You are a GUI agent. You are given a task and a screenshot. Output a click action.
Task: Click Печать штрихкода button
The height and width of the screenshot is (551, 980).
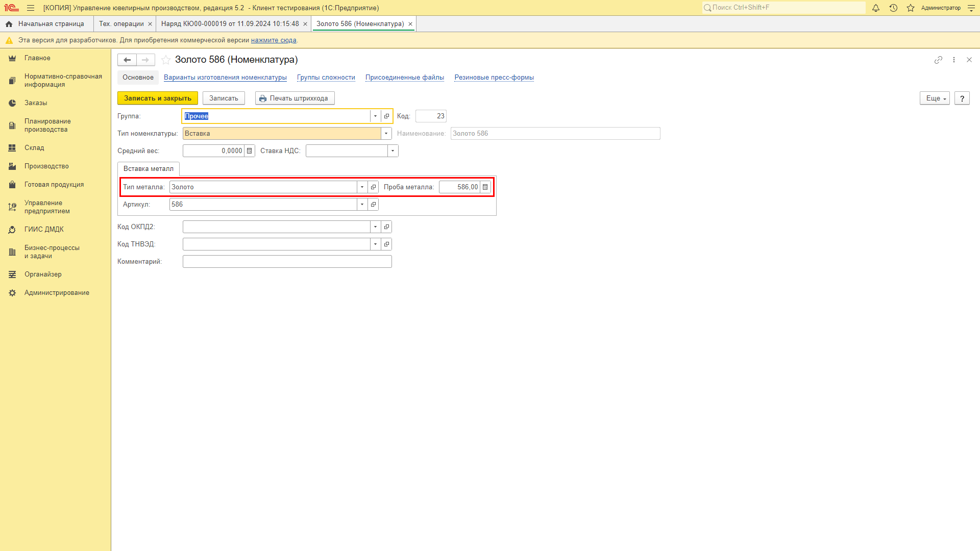coord(295,98)
